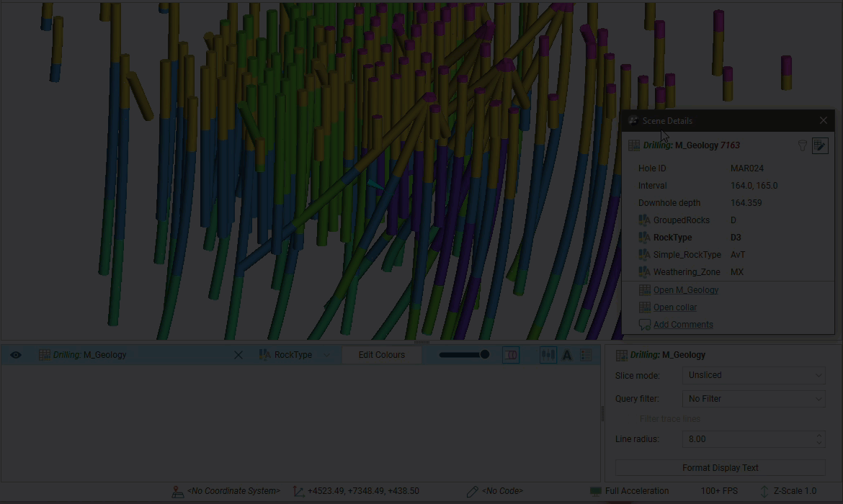Image resolution: width=843 pixels, height=504 pixels.
Task: Click the RockType column icon in shape list
Action: [x=265, y=355]
